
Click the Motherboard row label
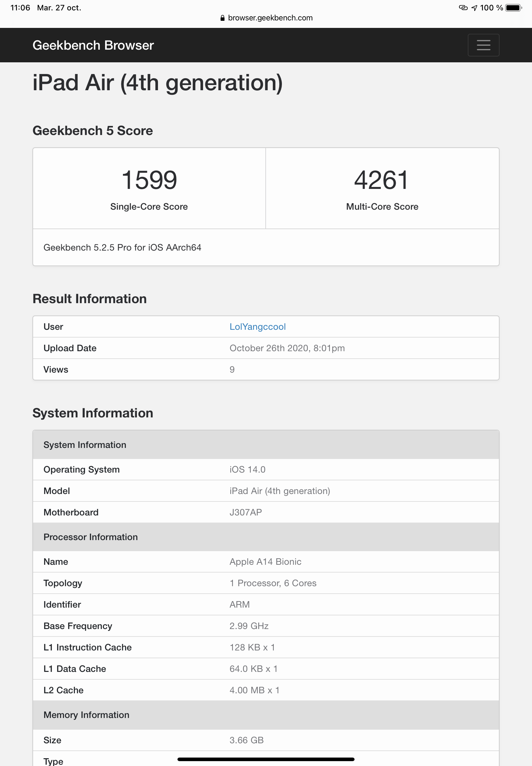point(71,512)
